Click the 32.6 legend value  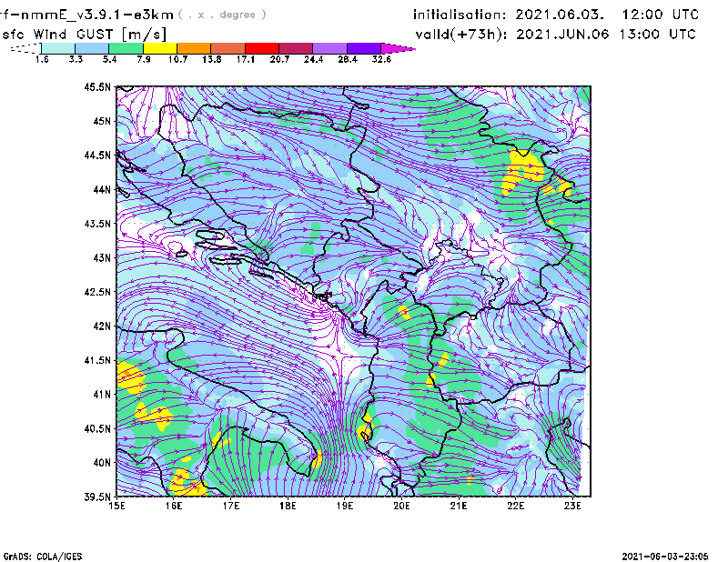381,59
